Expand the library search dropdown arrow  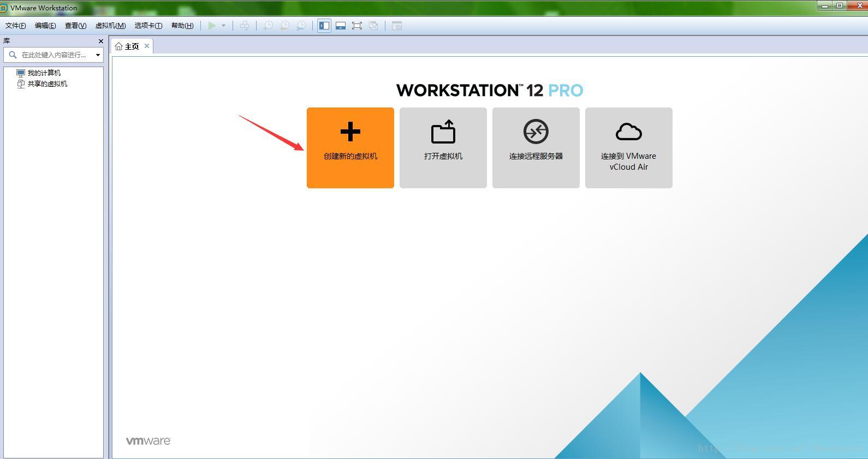(98, 55)
